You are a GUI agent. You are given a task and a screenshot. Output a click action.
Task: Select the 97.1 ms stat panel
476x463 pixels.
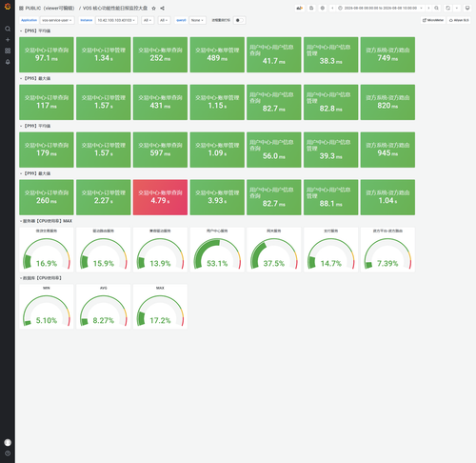[47, 54]
